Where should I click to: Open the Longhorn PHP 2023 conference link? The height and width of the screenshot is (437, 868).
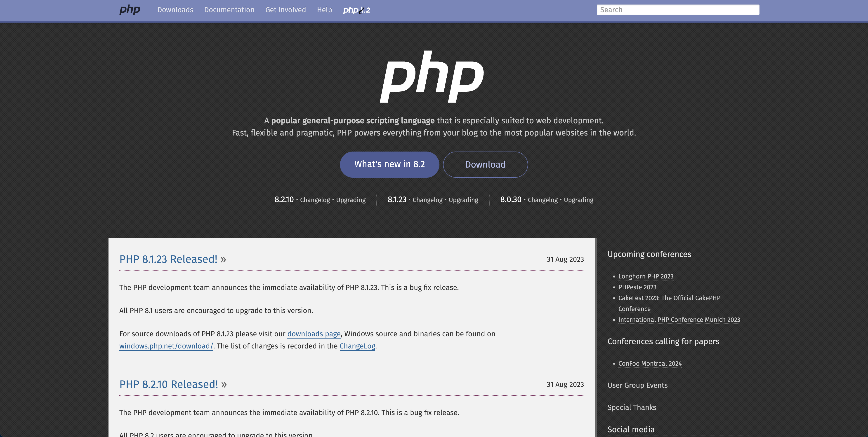pos(646,276)
